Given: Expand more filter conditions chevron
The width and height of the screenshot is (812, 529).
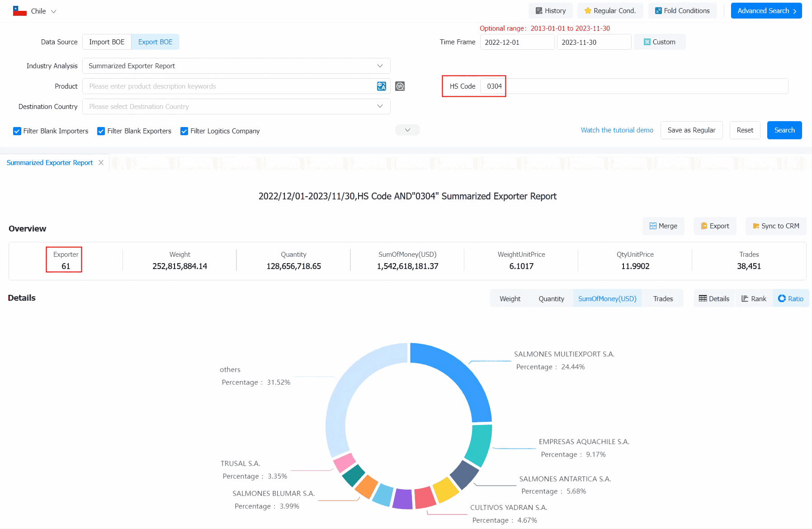Looking at the screenshot, I should pos(407,130).
